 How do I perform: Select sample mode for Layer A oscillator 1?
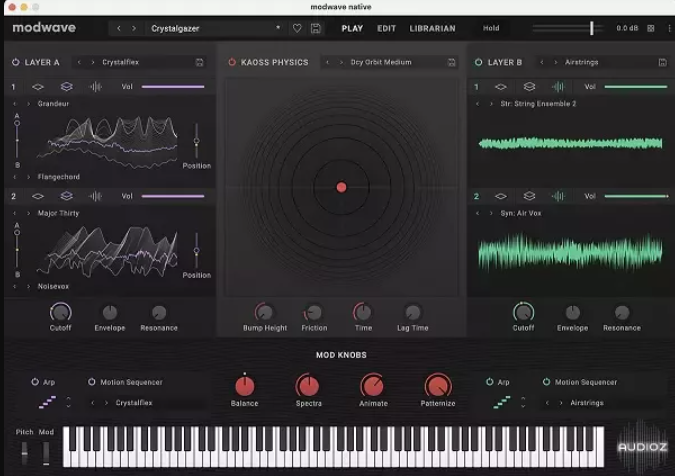pos(95,87)
